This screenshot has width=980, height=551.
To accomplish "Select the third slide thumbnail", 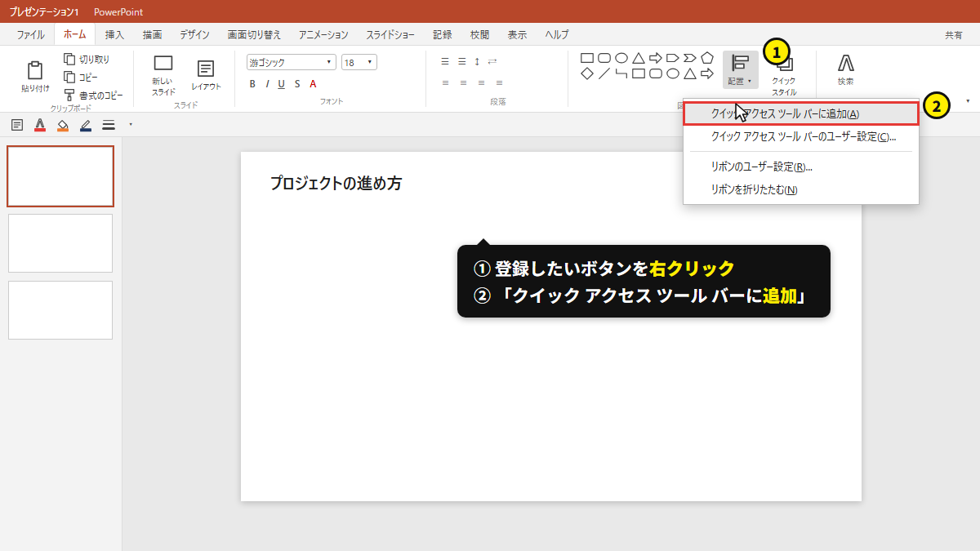I will [60, 310].
